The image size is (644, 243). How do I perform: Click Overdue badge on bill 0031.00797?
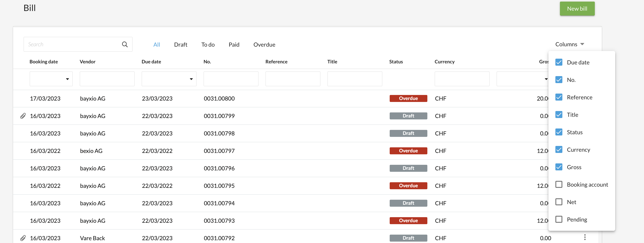(408, 151)
